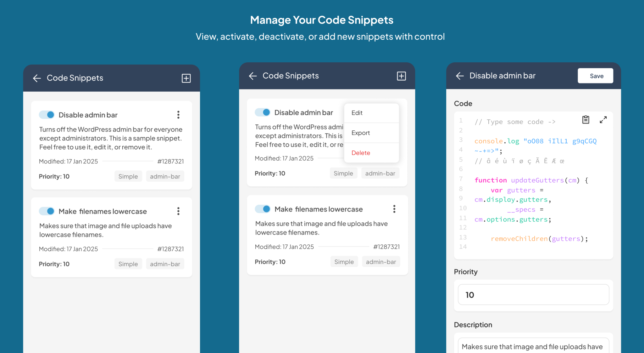Click inside the Priority input field

click(533, 294)
